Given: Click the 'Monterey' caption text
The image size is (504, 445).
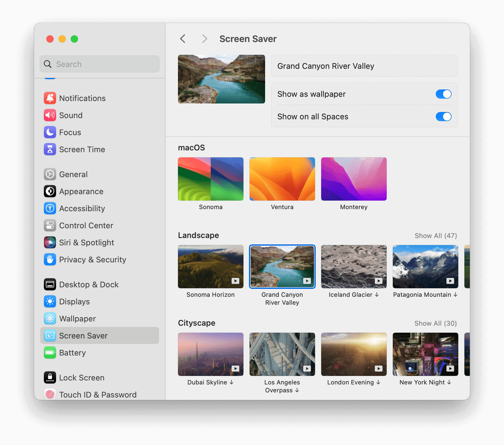Looking at the screenshot, I should 354,207.
